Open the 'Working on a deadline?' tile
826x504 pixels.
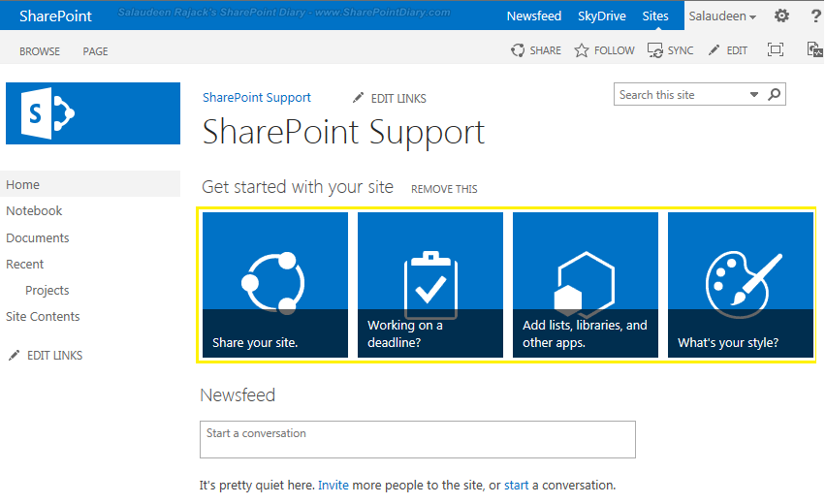(430, 285)
